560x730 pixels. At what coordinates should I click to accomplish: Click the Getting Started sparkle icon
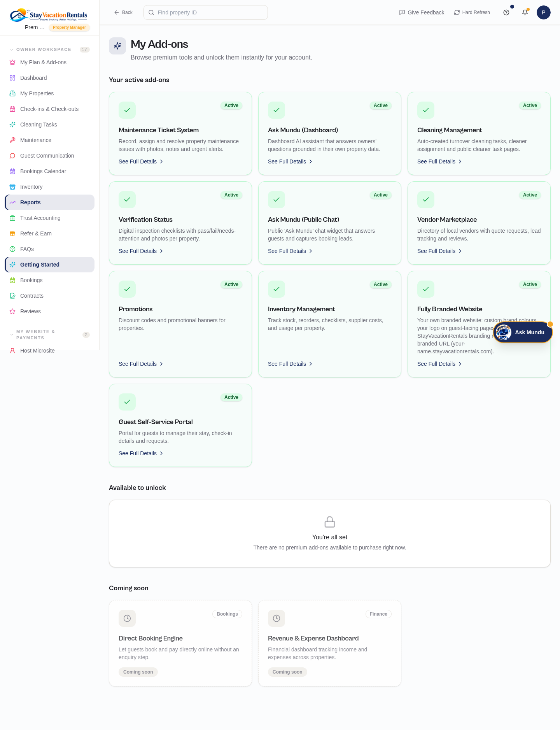coord(12,265)
